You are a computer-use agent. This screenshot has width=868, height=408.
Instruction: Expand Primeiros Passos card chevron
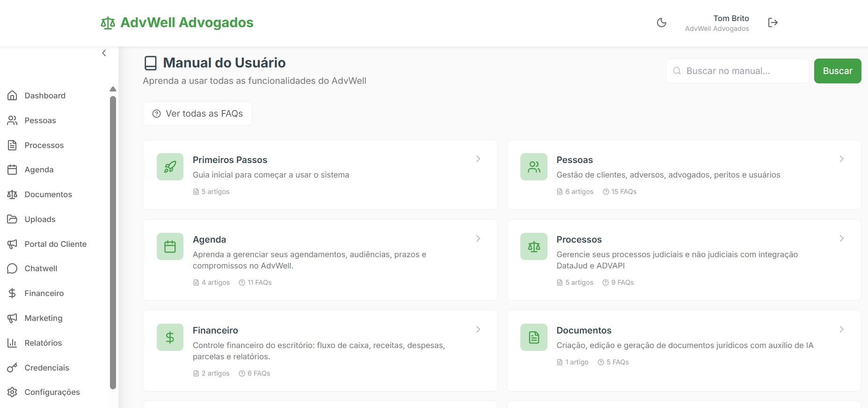[478, 159]
